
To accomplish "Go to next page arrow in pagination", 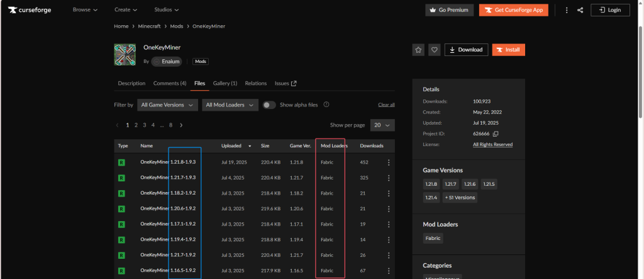I will 182,125.
